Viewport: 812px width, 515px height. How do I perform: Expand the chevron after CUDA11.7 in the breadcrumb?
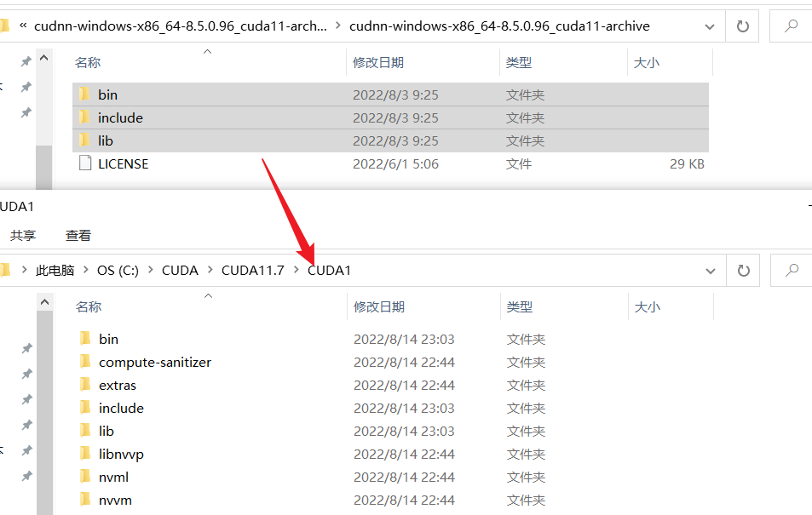[296, 271]
